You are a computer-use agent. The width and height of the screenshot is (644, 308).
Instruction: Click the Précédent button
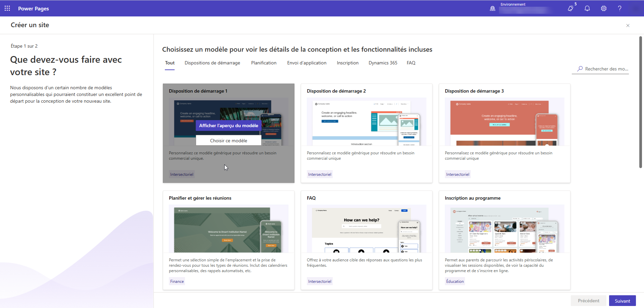pyautogui.click(x=588, y=301)
